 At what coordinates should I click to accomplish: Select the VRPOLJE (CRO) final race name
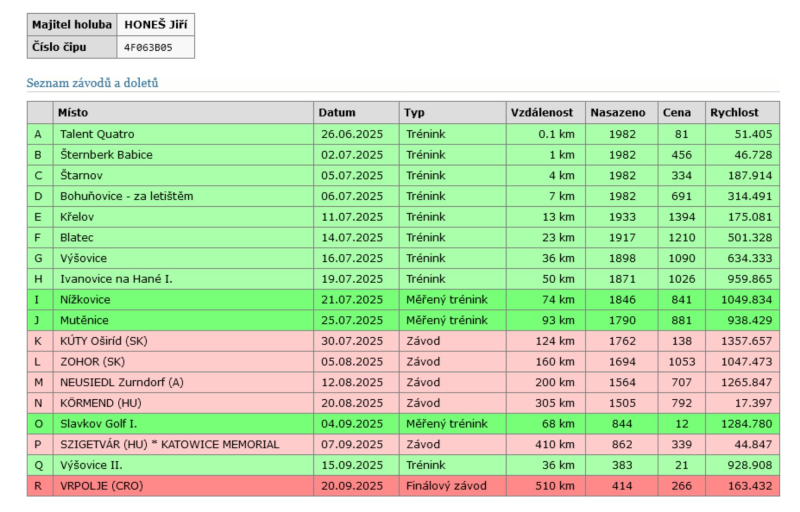[102, 487]
